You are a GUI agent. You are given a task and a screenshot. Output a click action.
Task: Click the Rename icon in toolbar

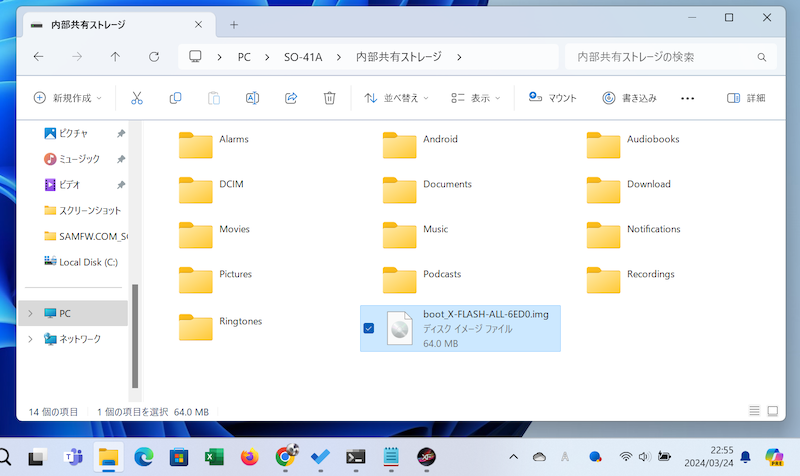click(x=253, y=98)
